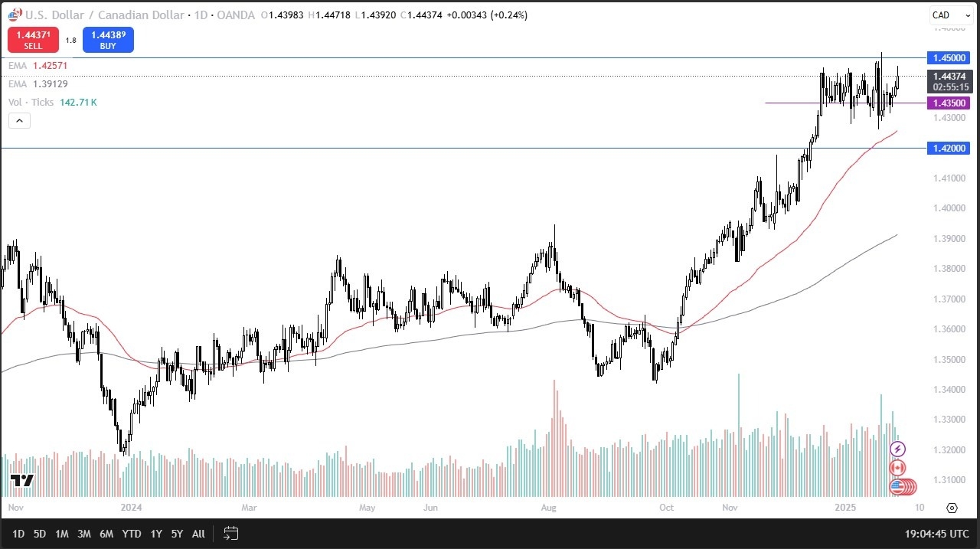Click the Canadian flag economic event marker
The width and height of the screenshot is (980, 549).
(897, 468)
